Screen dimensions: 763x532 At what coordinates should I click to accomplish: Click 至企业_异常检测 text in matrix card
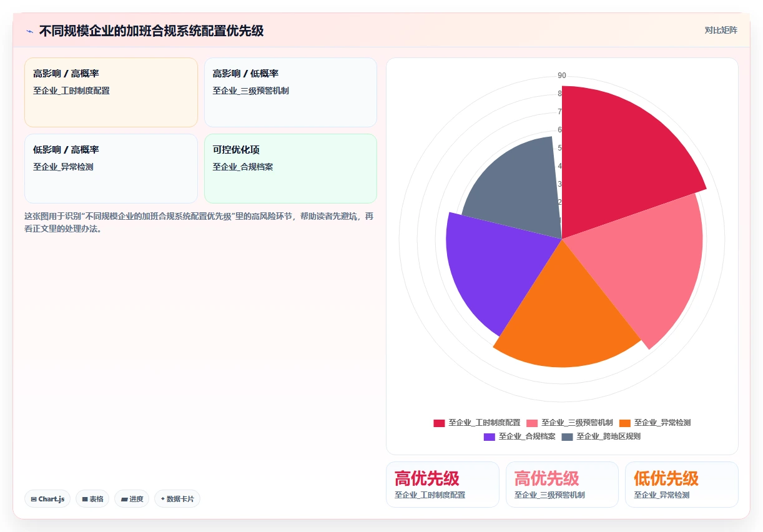pyautogui.click(x=63, y=167)
